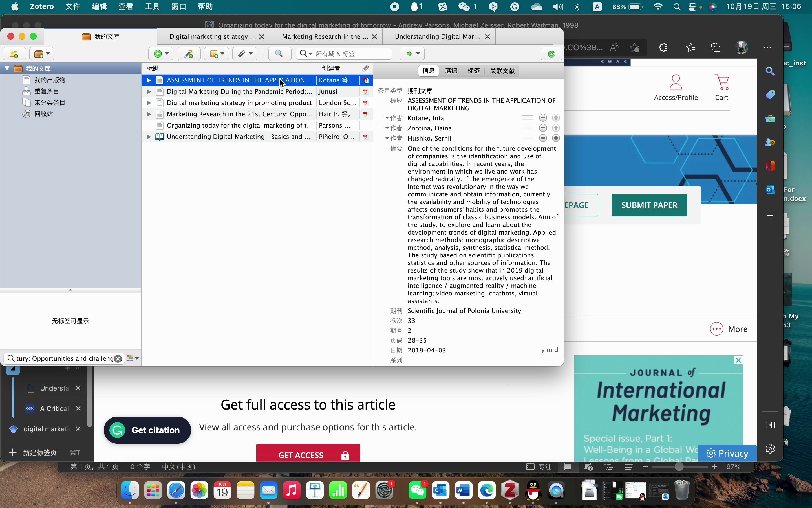Click PDF attachment icon on Junusi row

pyautogui.click(x=365, y=91)
